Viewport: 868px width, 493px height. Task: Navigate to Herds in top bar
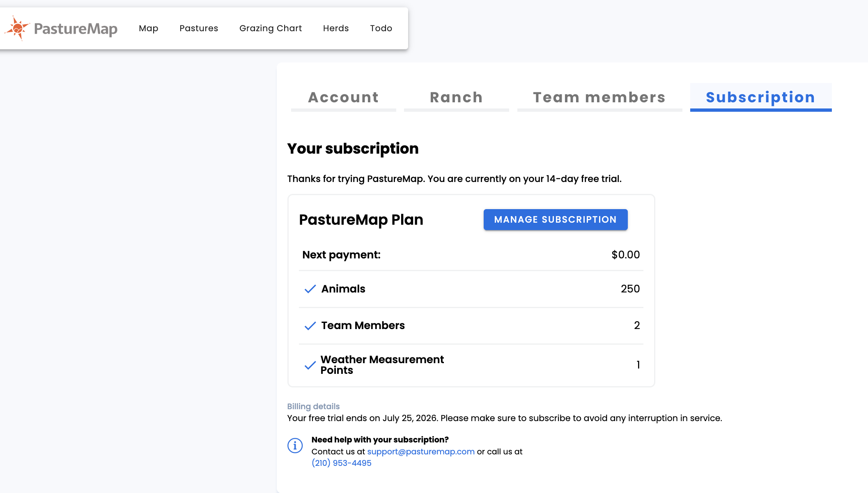pyautogui.click(x=336, y=28)
